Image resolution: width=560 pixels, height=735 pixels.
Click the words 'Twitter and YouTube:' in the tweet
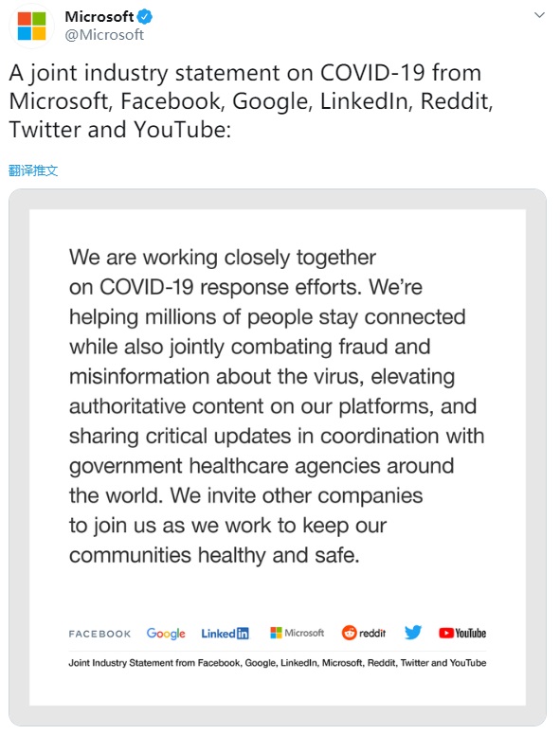(120, 130)
